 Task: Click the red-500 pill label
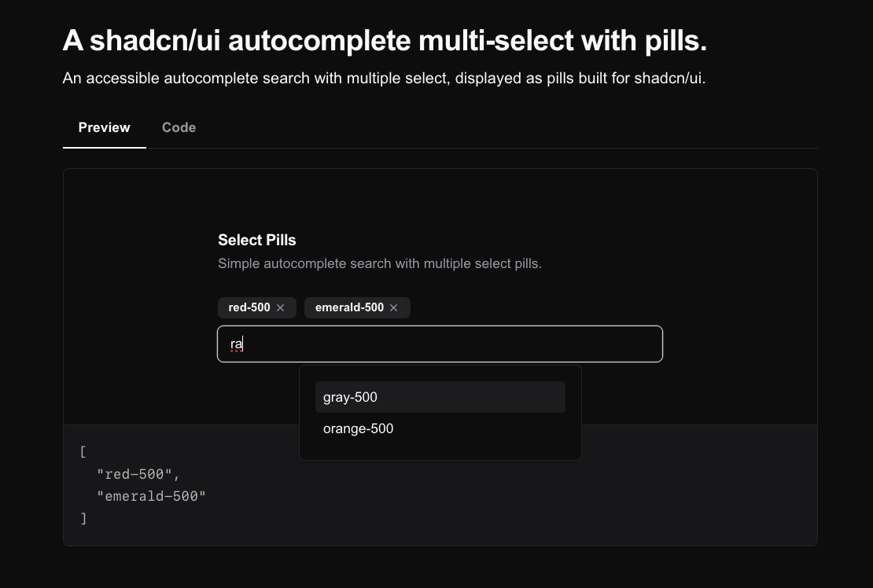click(x=249, y=307)
